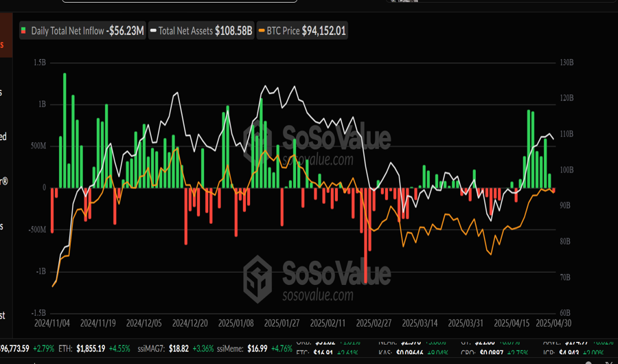Click the 2025/01/27 date label
This screenshot has height=364, width=618.
click(x=282, y=323)
